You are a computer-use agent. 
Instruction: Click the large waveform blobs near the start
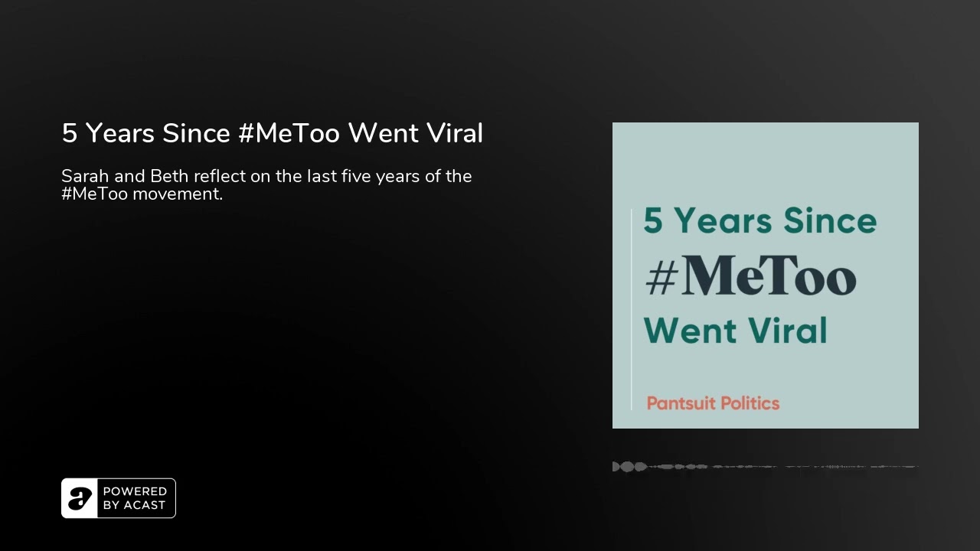coord(629,467)
